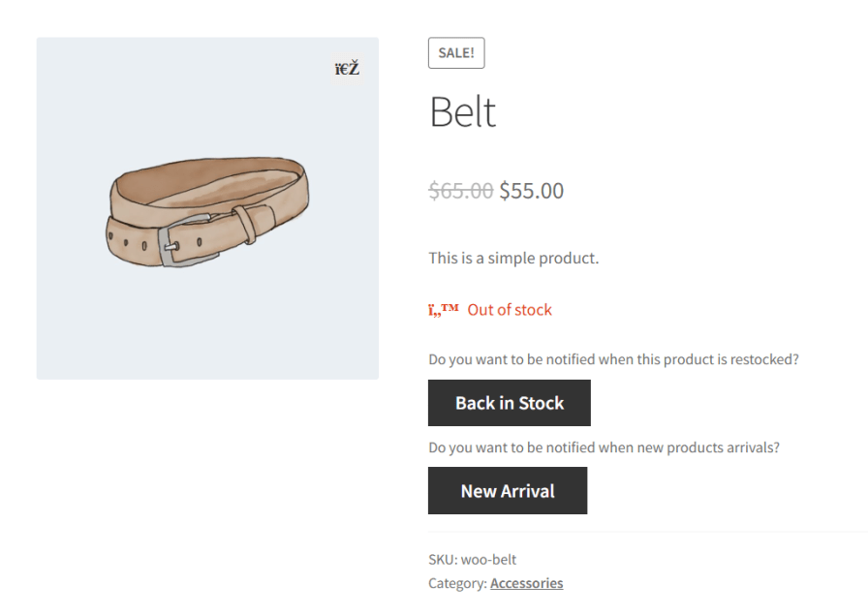The image size is (868, 616).
Task: Click the new products arrivals question text
Action: 604,448
